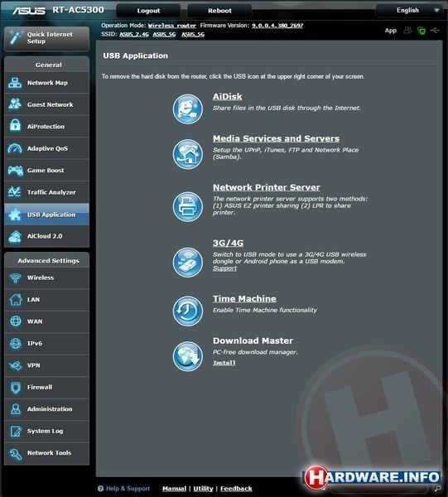
Task: Open the Administration menu item
Action: pos(47,409)
